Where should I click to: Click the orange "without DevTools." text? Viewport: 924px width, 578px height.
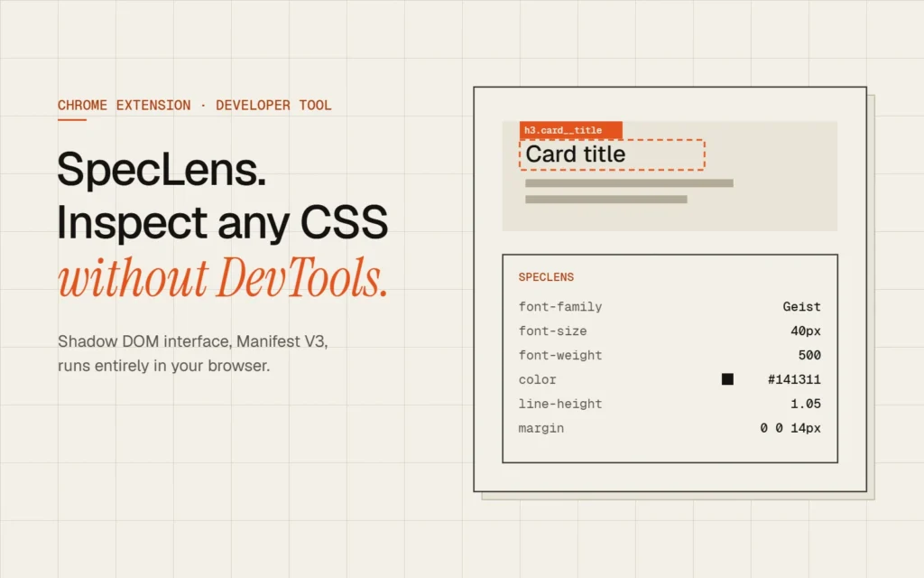pyautogui.click(x=223, y=277)
